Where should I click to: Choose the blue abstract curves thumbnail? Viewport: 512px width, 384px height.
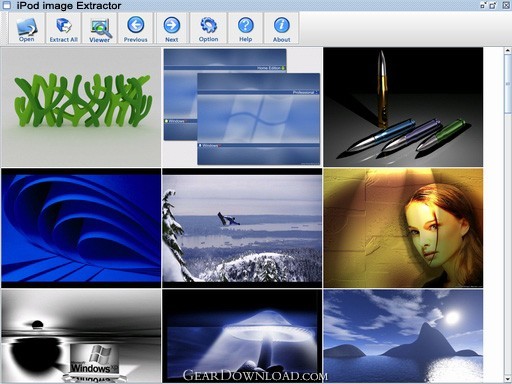(81, 228)
